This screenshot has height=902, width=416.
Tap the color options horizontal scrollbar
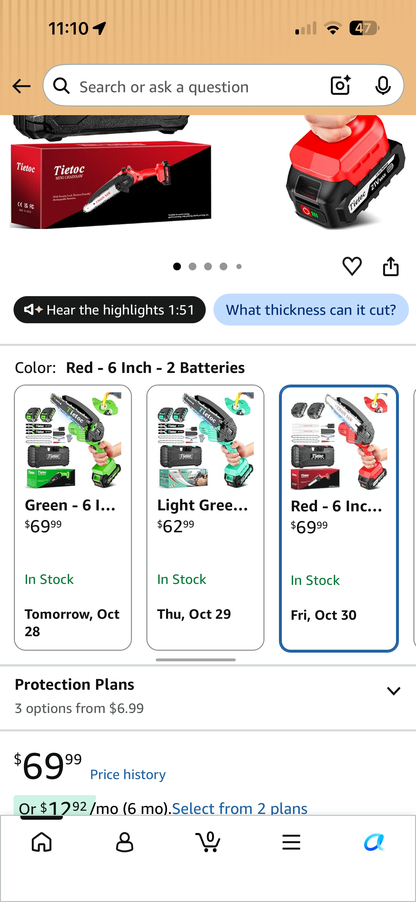coord(196,660)
